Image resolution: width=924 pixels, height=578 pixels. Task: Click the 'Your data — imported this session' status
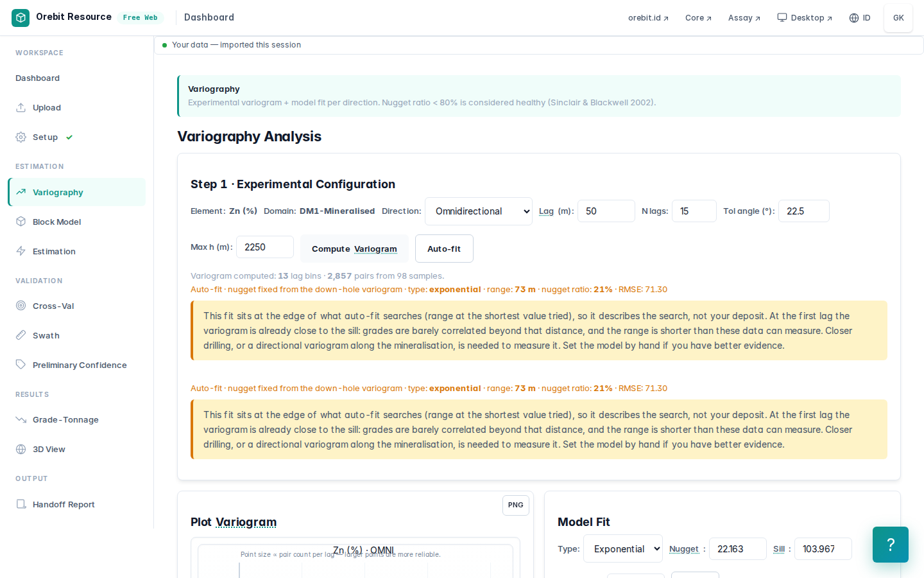click(x=236, y=45)
